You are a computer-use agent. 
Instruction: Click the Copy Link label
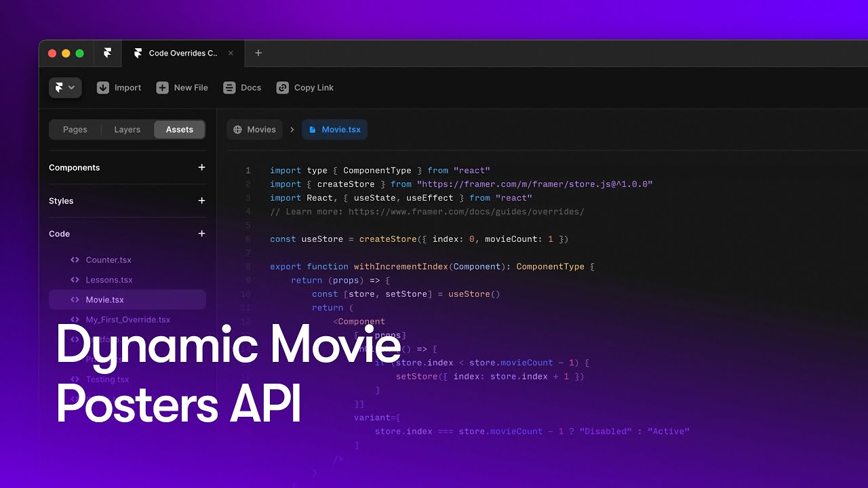tap(314, 87)
